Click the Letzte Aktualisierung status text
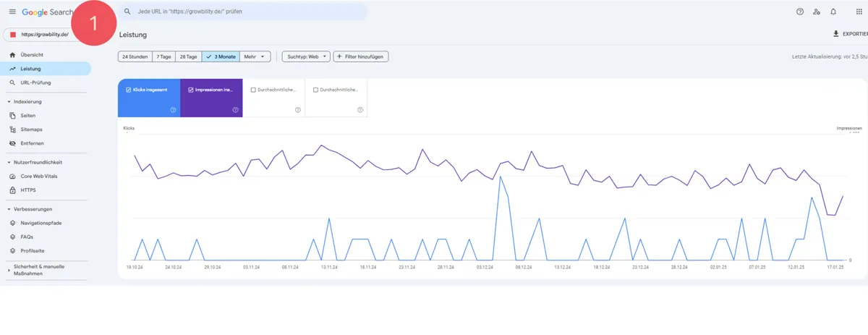This screenshot has width=868, height=335. 830,56
